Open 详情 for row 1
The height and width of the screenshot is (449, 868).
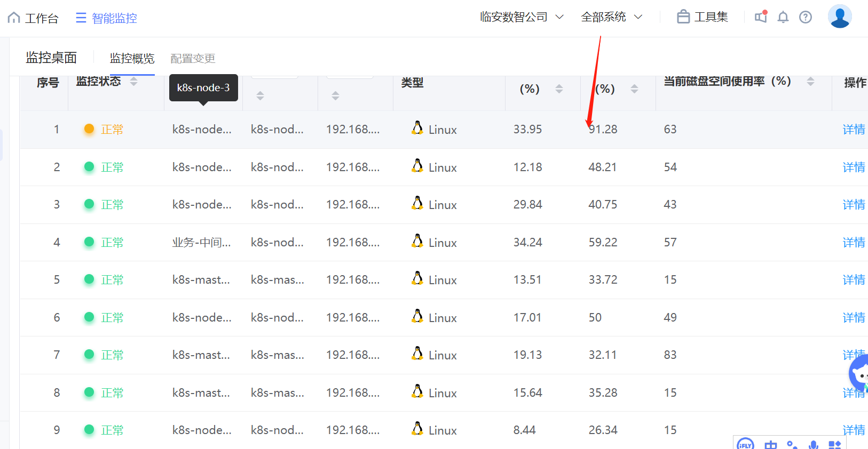click(854, 130)
